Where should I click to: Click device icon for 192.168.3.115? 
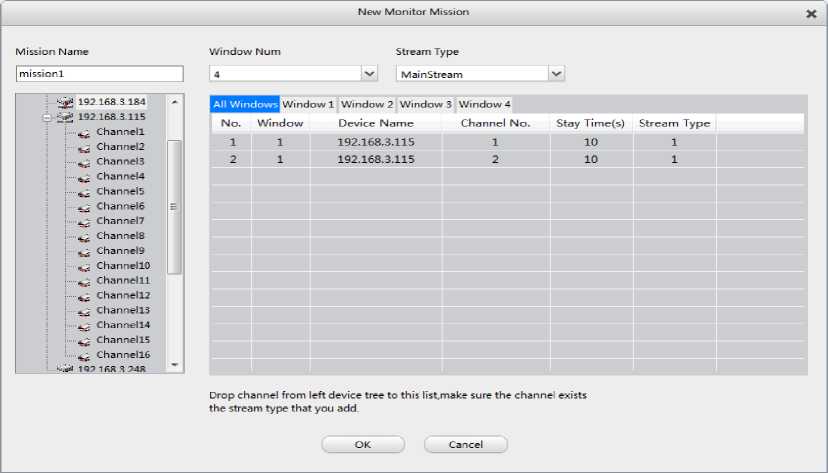pos(66,117)
